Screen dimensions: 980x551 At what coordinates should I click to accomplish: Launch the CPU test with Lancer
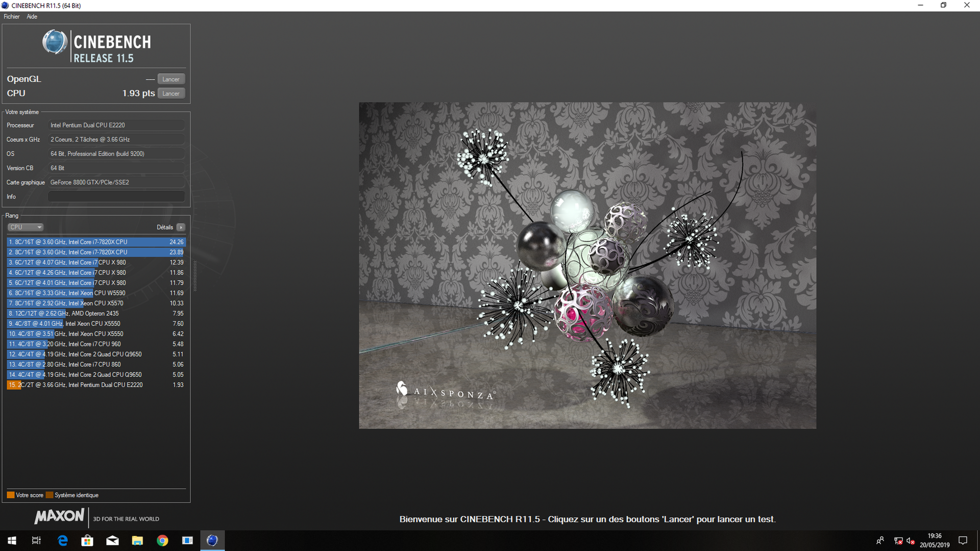tap(171, 93)
